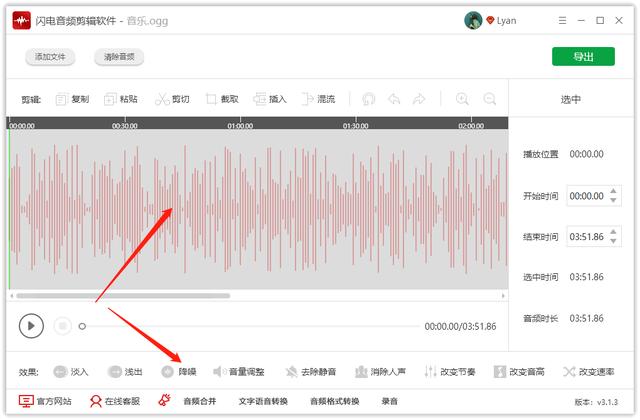Decrease end time with down arrow

pyautogui.click(x=613, y=241)
